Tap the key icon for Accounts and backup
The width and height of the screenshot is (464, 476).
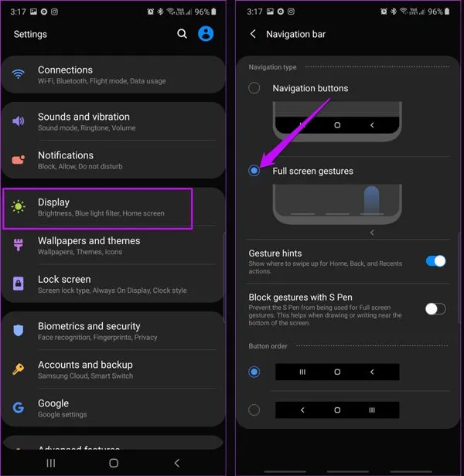coord(19,369)
